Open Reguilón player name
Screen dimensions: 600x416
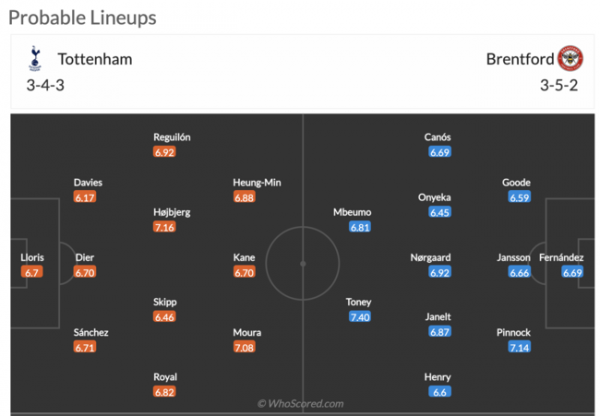[x=172, y=137]
